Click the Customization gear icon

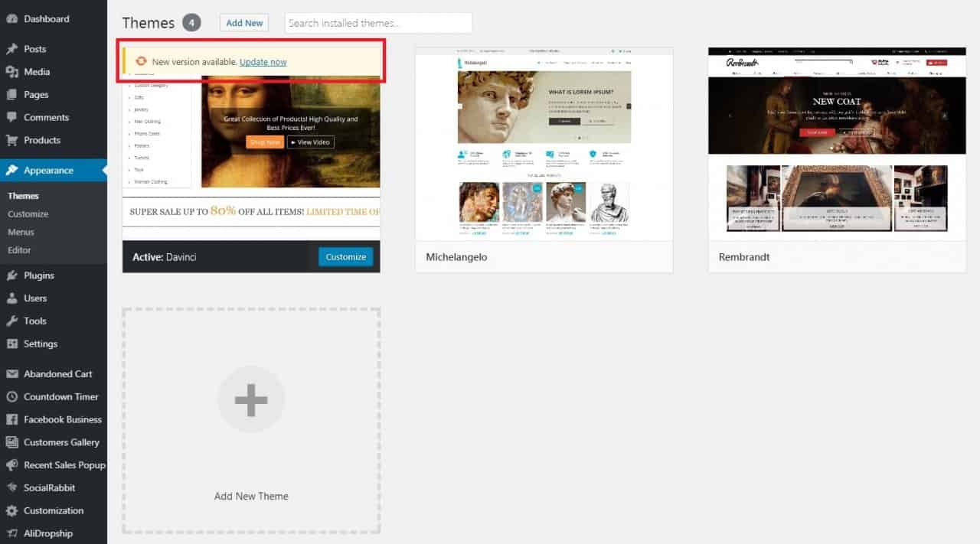[x=11, y=511]
